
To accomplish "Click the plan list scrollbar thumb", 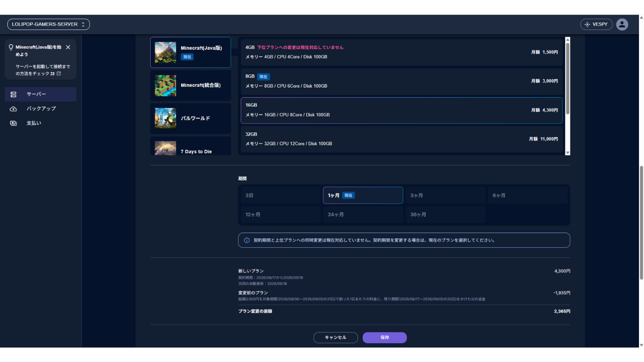I will pos(568,78).
